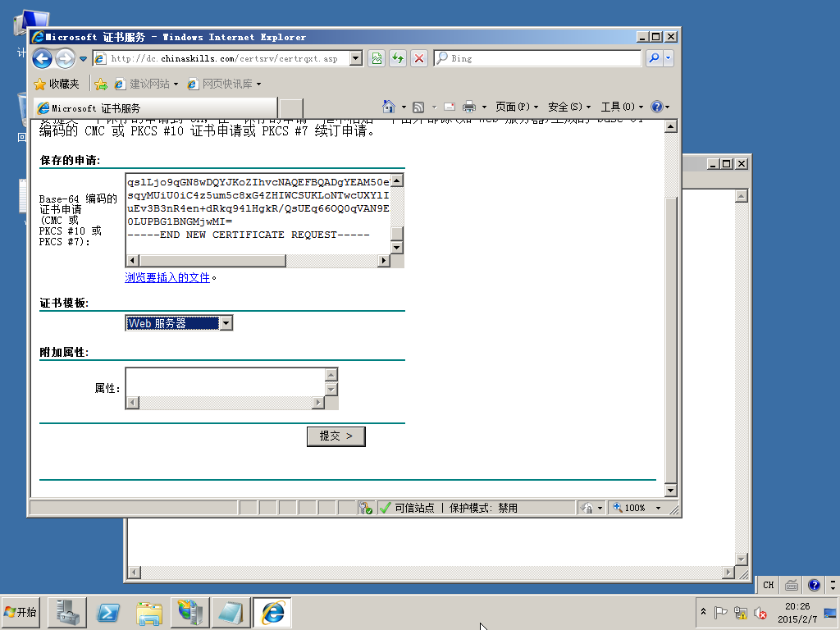Select the Microsoft 证书服务 tab
The image size is (840, 630).
click(x=155, y=108)
